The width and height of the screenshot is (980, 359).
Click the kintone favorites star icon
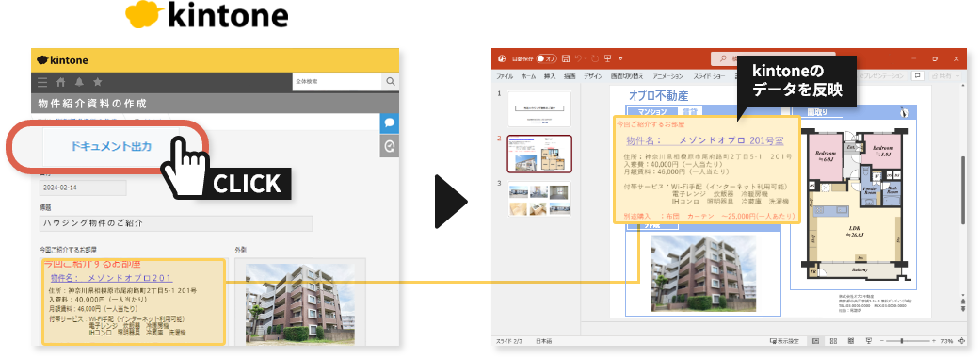point(98,82)
